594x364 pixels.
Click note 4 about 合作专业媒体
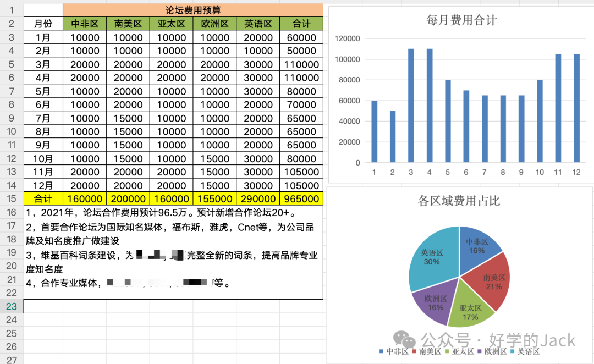(128, 283)
